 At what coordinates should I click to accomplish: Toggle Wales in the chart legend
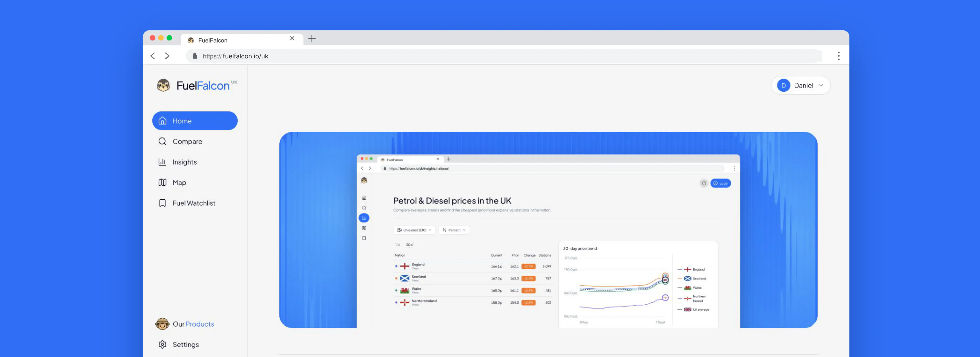pos(690,288)
